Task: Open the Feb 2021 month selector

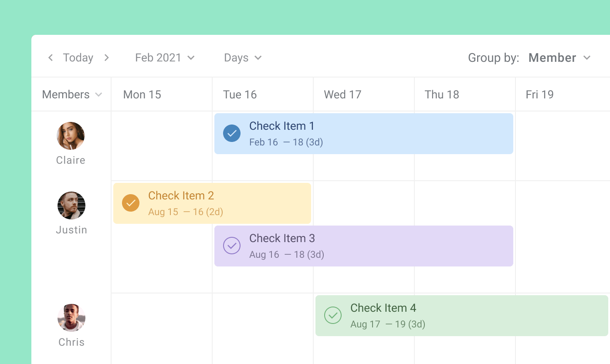Action: click(x=165, y=57)
